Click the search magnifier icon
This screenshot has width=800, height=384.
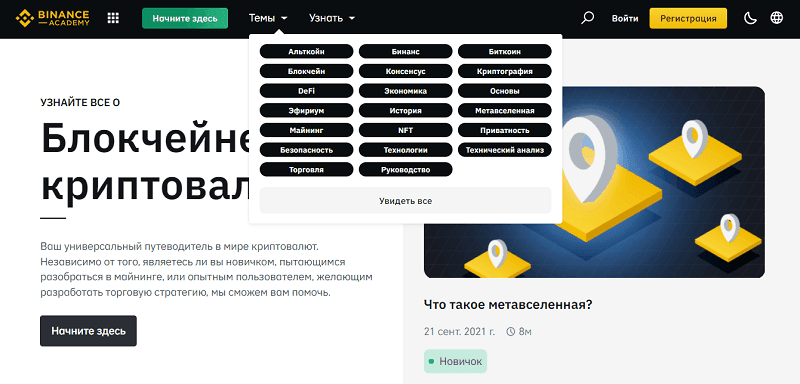[x=588, y=18]
